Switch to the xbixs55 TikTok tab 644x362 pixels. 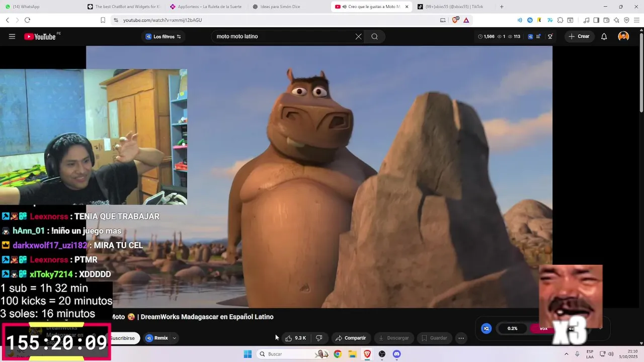[454, 7]
